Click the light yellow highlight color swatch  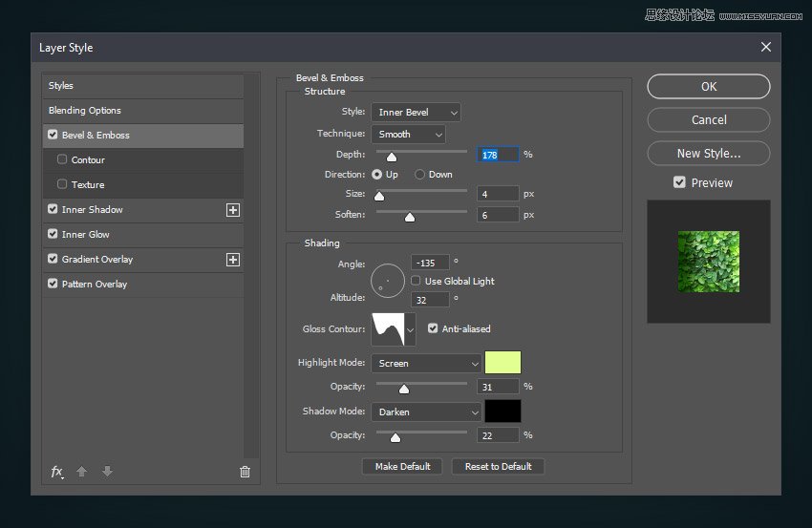pos(503,363)
